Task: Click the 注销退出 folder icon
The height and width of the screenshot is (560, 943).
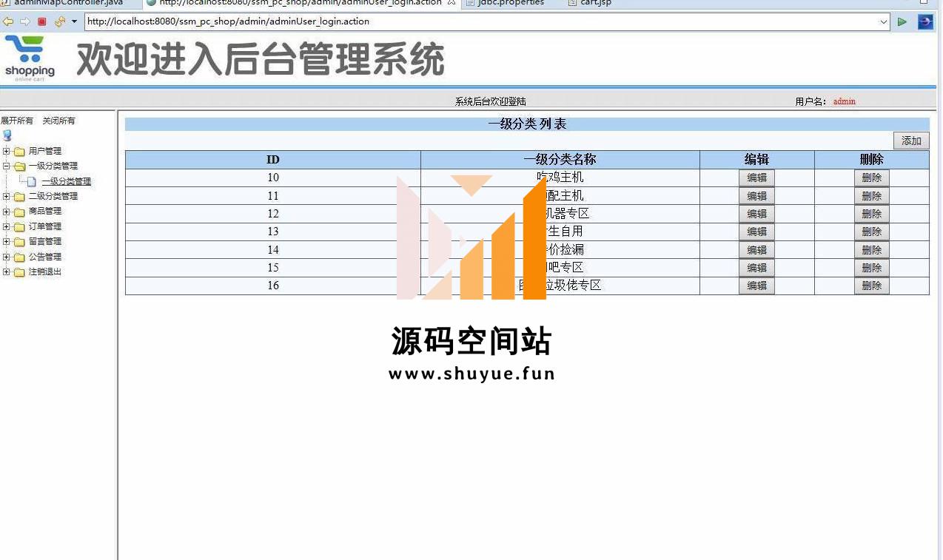Action: pos(19,271)
